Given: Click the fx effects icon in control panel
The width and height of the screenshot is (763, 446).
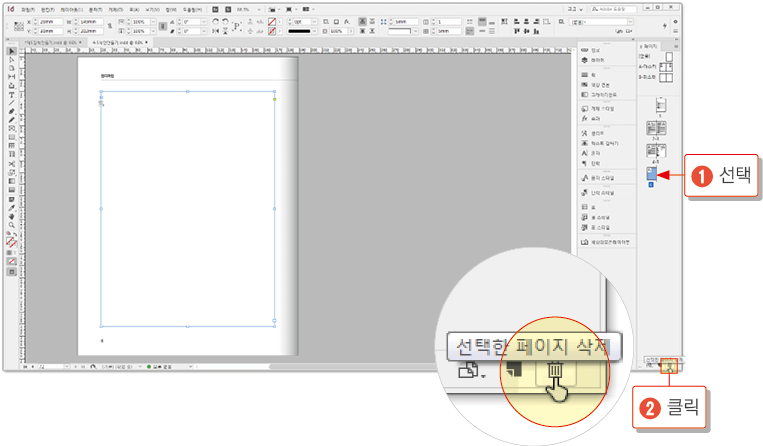Looking at the screenshot, I should (x=347, y=22).
